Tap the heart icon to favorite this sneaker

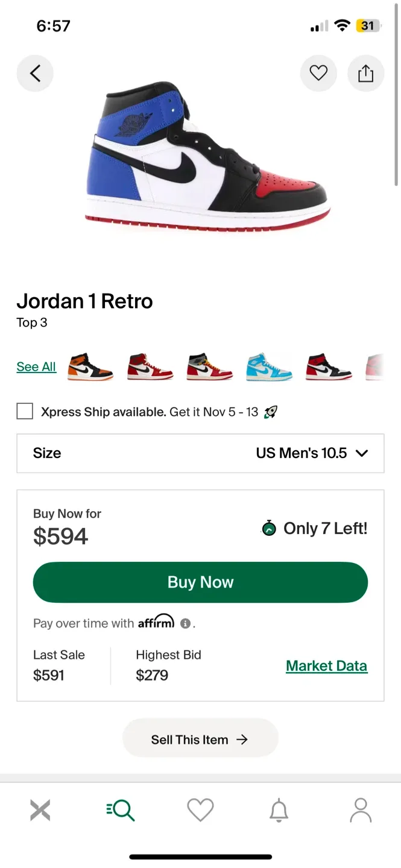coord(318,73)
